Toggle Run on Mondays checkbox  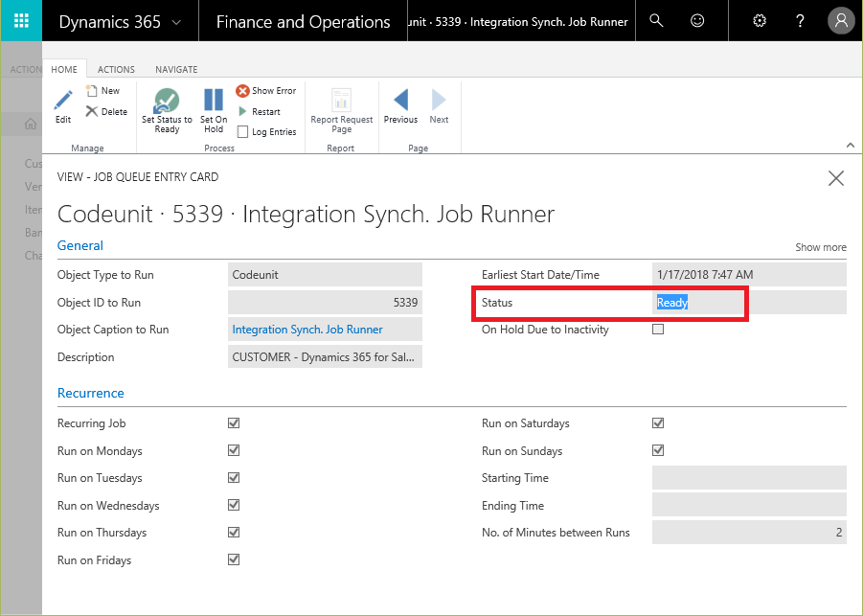(234, 450)
